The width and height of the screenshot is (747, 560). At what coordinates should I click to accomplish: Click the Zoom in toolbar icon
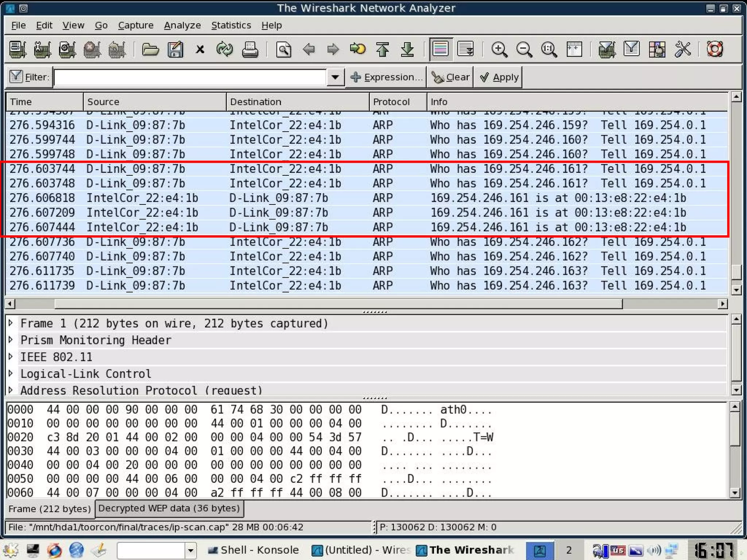(499, 49)
